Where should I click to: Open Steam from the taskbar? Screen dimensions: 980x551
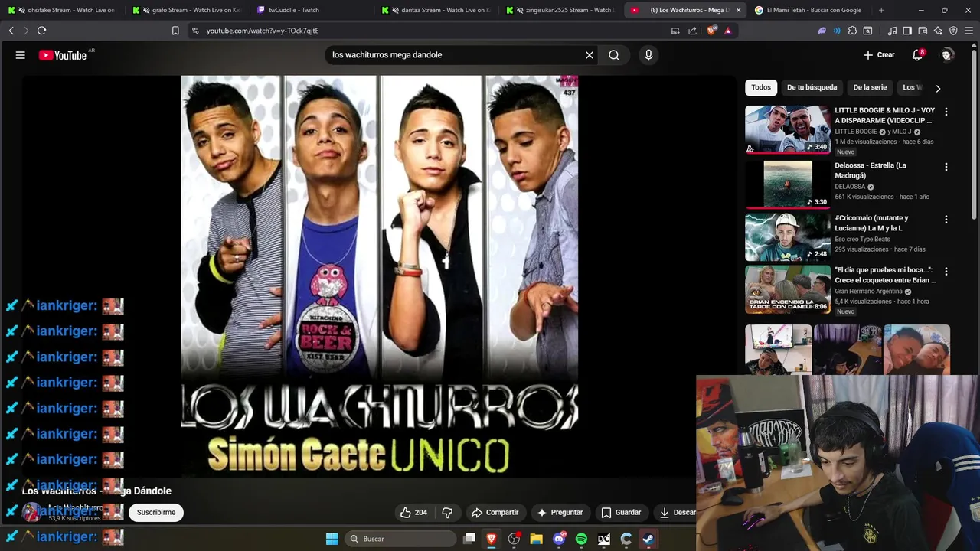coord(648,539)
